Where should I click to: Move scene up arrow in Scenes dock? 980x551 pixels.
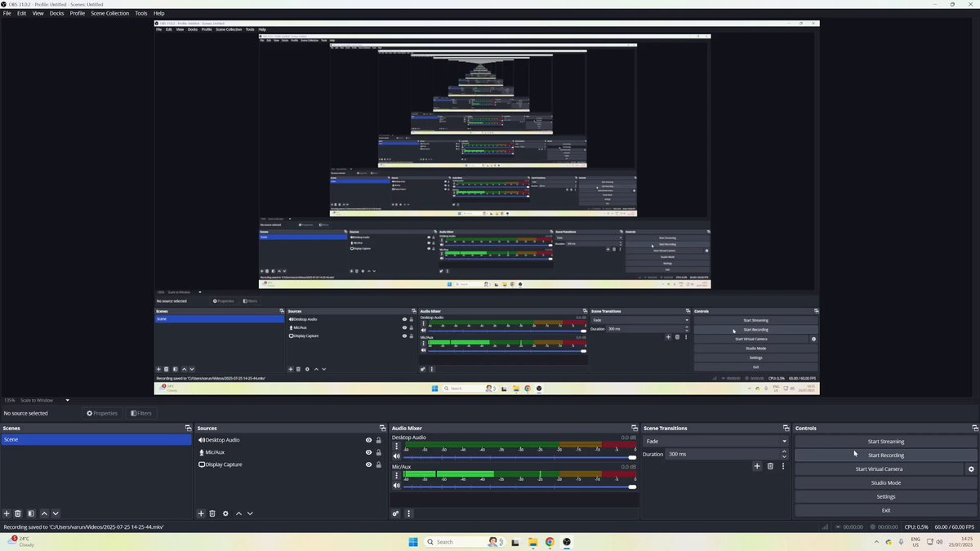tap(44, 513)
